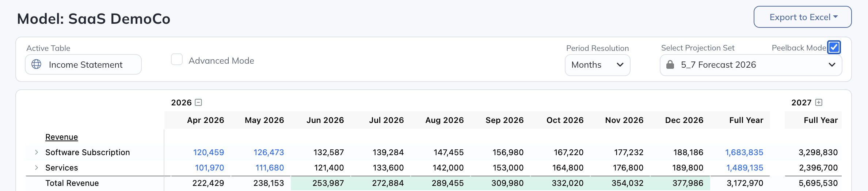This screenshot has width=868, height=191.
Task: Expand the Services row
Action: (x=37, y=168)
